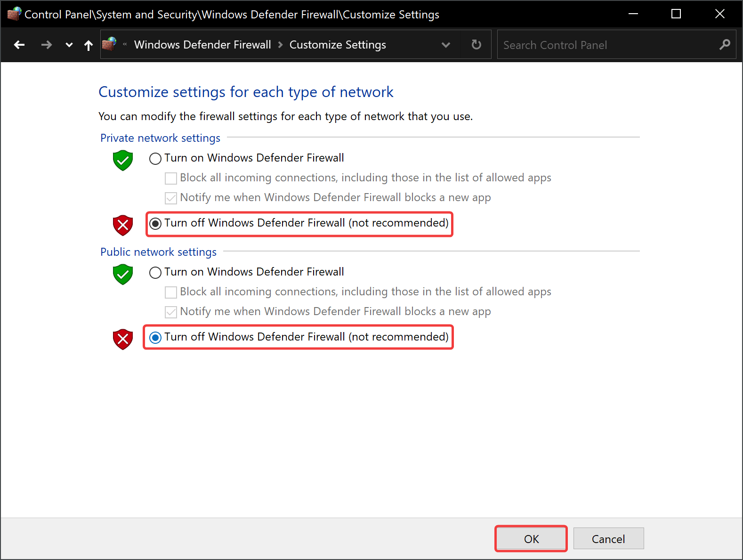Screen dimensions: 743x560
Task: Go up one level with the up arrow
Action: [x=89, y=45]
